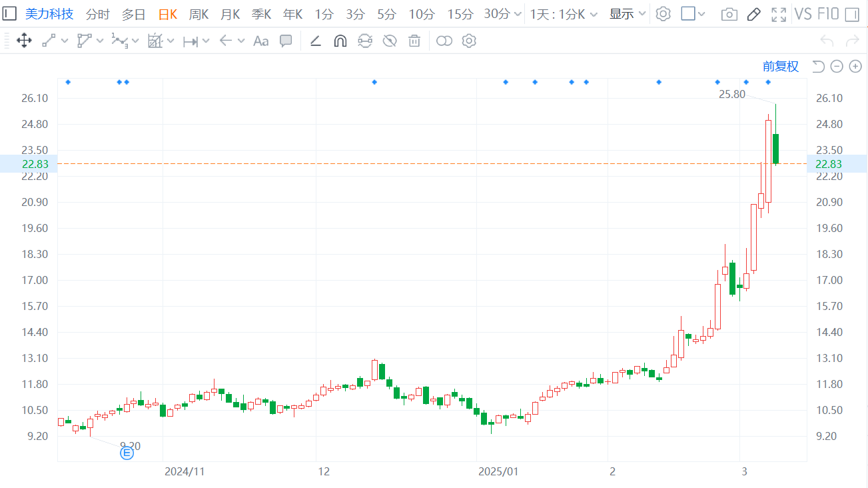The height and width of the screenshot is (488, 868).
Task: Undo the last drawing action
Action: (827, 41)
